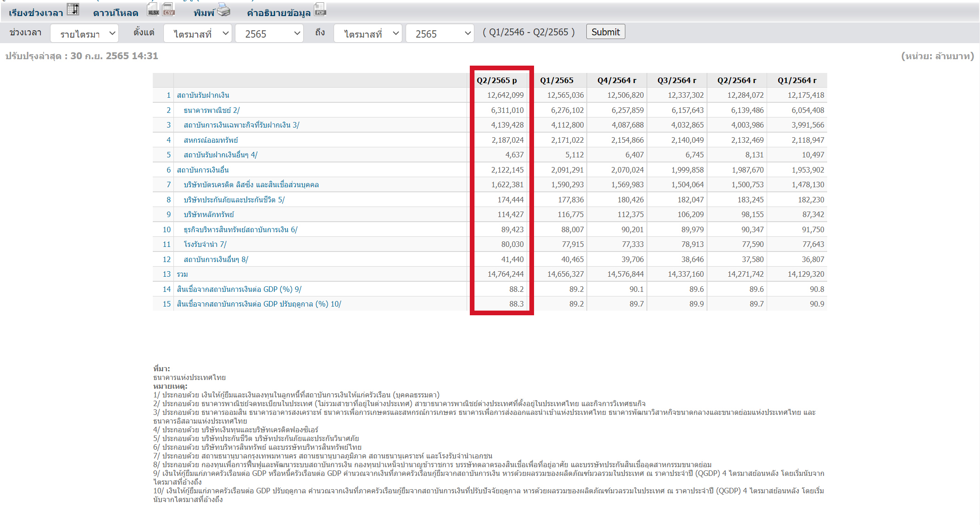Open the period frequency dropdown (รายไตรมาส)

click(84, 34)
